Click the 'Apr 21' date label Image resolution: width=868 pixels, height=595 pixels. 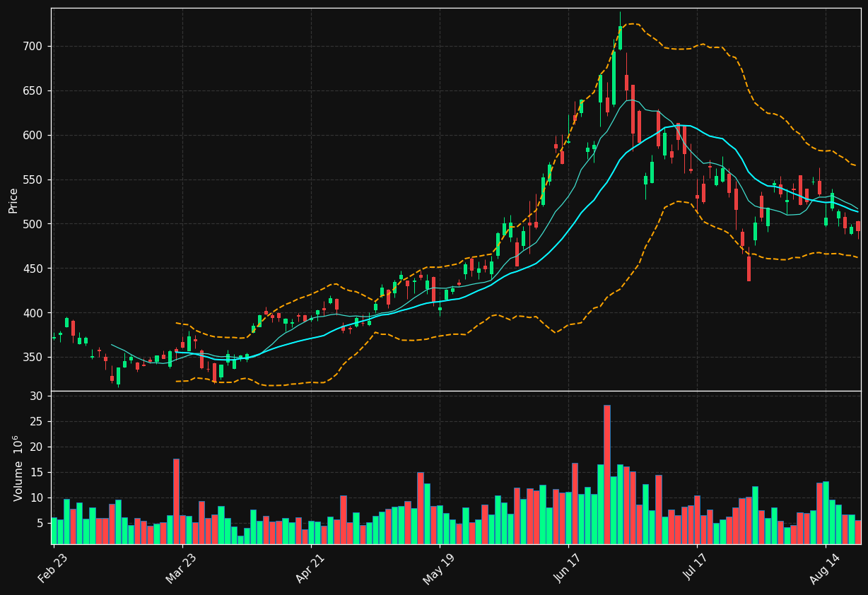[x=311, y=568]
